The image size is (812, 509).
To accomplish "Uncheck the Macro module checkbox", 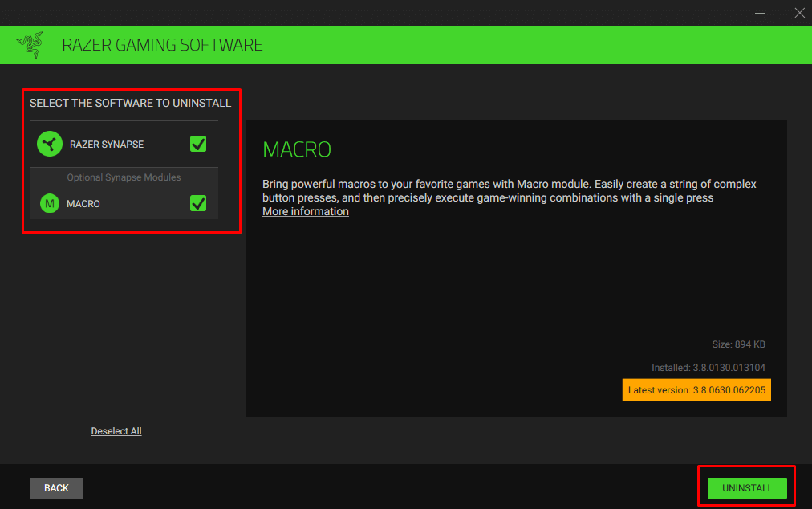I will click(x=198, y=204).
